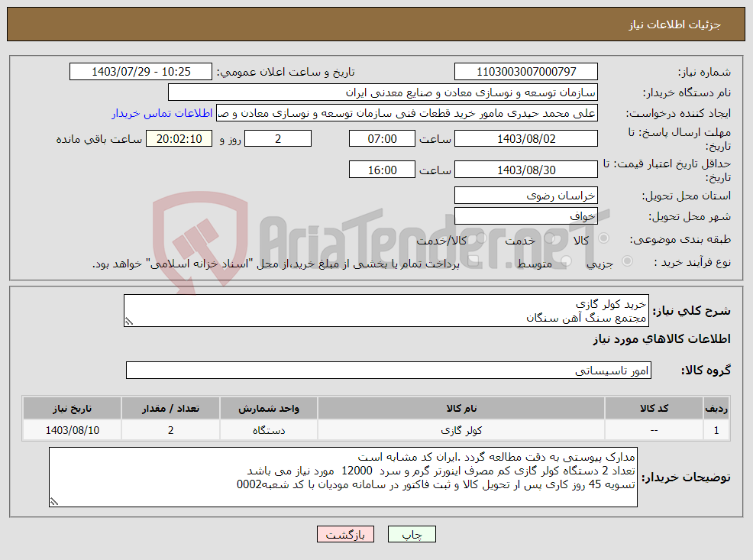
Task: Select the خدمت radio button
Action: click(551, 238)
